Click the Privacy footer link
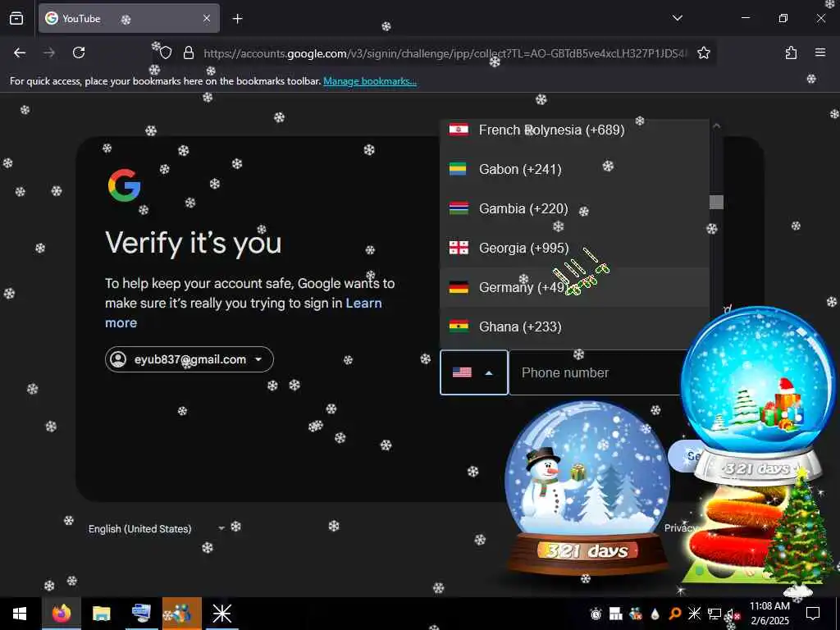This screenshot has width=840, height=630. point(680,527)
